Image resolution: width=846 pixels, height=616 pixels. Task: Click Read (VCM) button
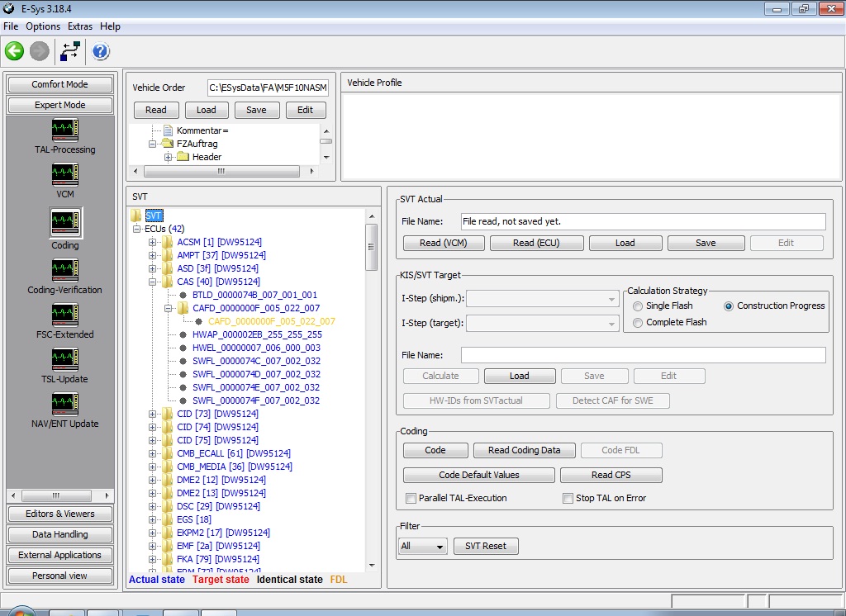(444, 243)
